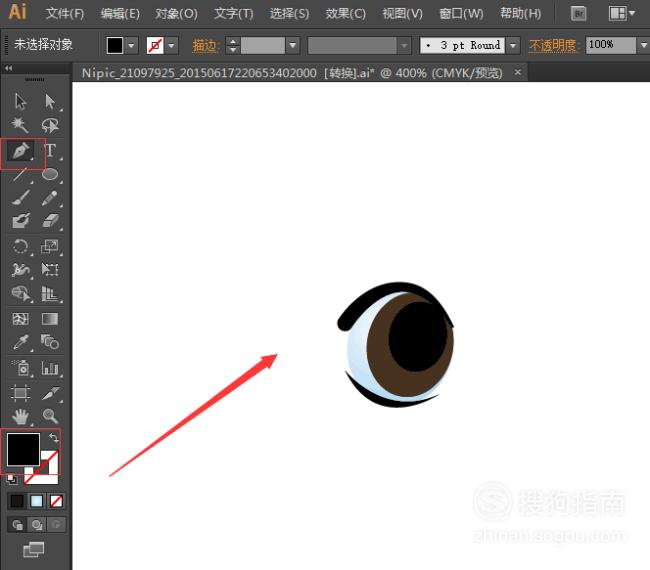
Task: Open the 文字(T) menu
Action: pyautogui.click(x=234, y=14)
